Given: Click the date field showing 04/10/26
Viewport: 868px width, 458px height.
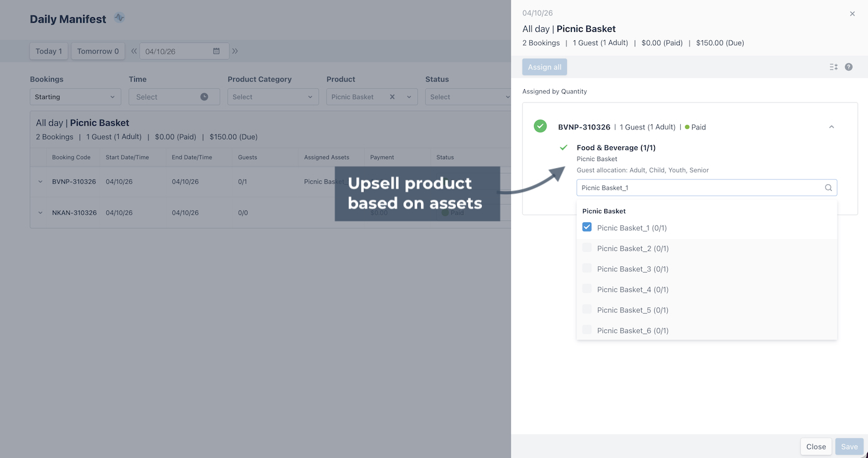Looking at the screenshot, I should coord(184,51).
